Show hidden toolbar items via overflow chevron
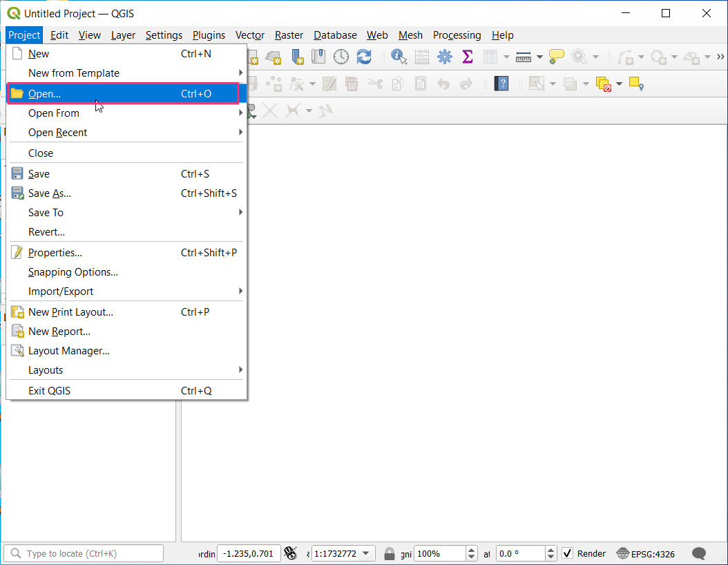Viewport: 728px width, 565px height. [720, 57]
